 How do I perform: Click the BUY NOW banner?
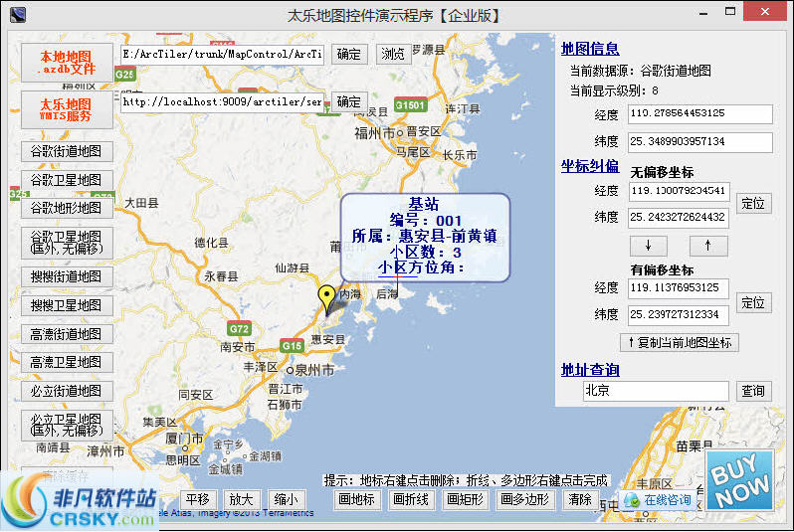point(739,480)
